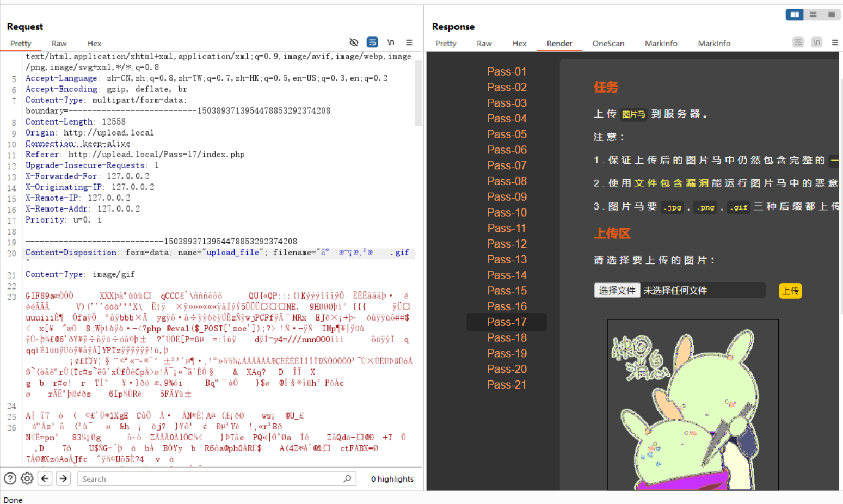843x504 pixels.
Task: Open the Request panel hamburger menu
Action: (x=409, y=42)
